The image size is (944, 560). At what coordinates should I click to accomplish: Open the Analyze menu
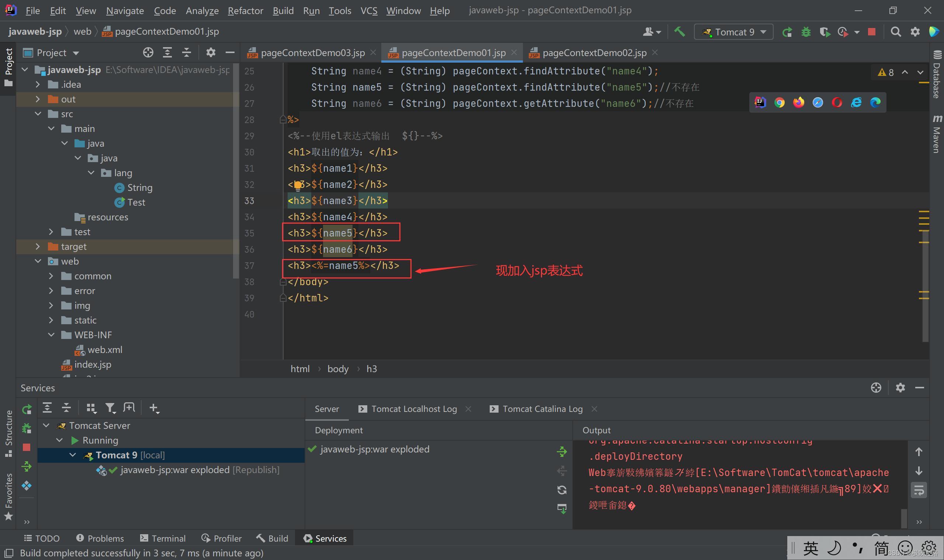tap(202, 11)
